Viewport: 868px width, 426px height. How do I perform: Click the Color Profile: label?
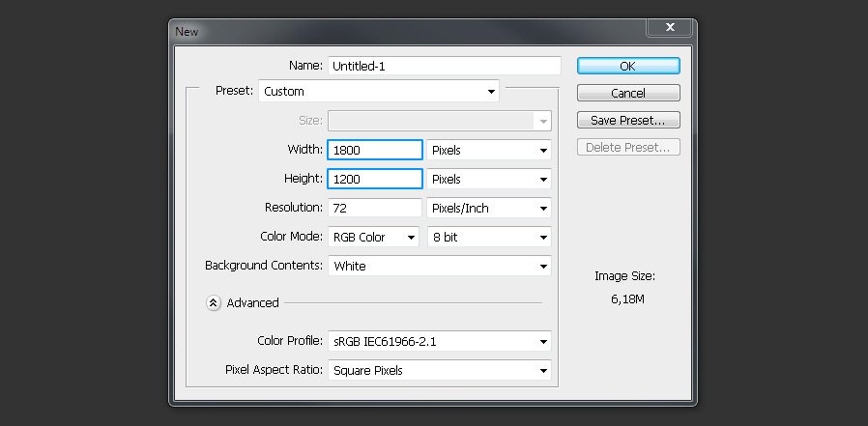coord(290,341)
